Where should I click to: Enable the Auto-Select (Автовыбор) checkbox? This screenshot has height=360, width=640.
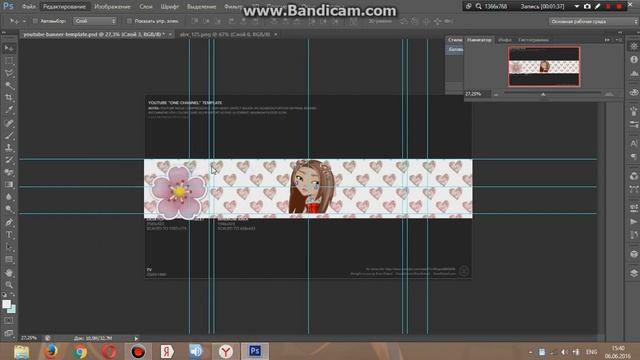[x=35, y=21]
